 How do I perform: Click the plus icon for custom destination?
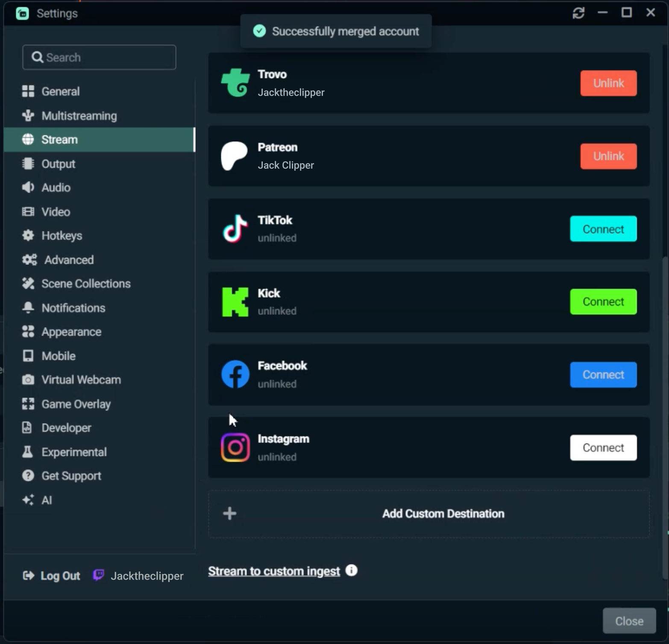[230, 513]
